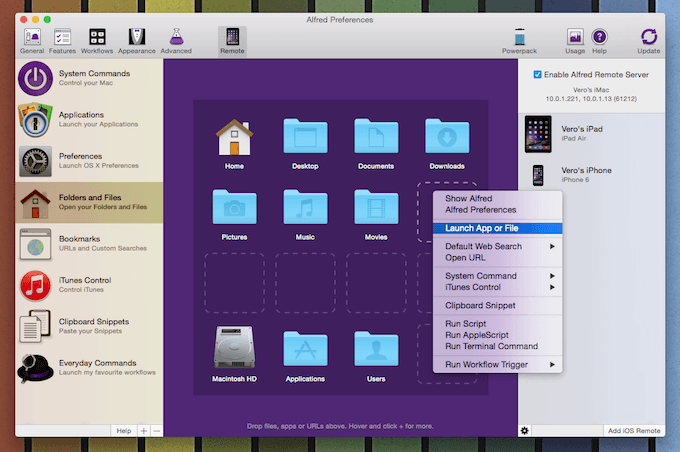The width and height of the screenshot is (680, 452).
Task: Choose Run Script menu entry
Action: [497, 324]
